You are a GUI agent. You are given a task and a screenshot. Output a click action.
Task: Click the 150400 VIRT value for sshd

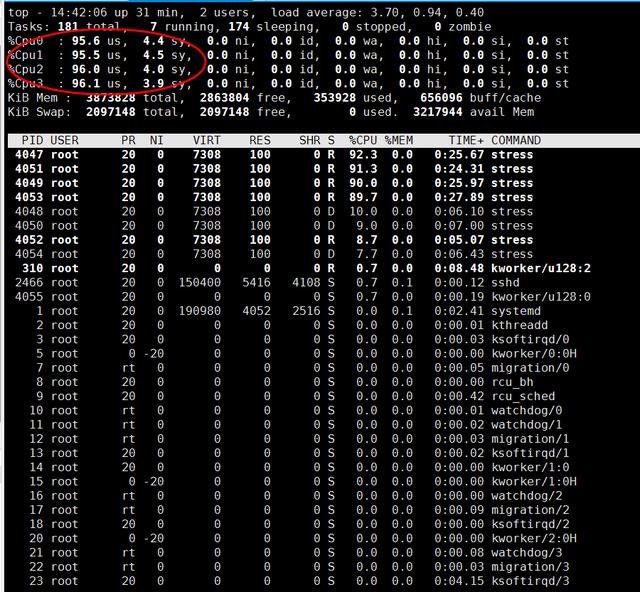(x=200, y=283)
